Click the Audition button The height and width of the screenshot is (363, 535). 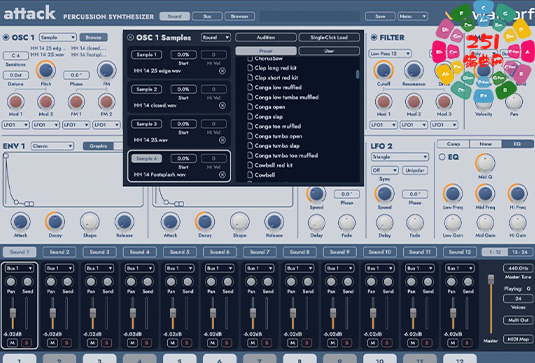click(x=266, y=38)
